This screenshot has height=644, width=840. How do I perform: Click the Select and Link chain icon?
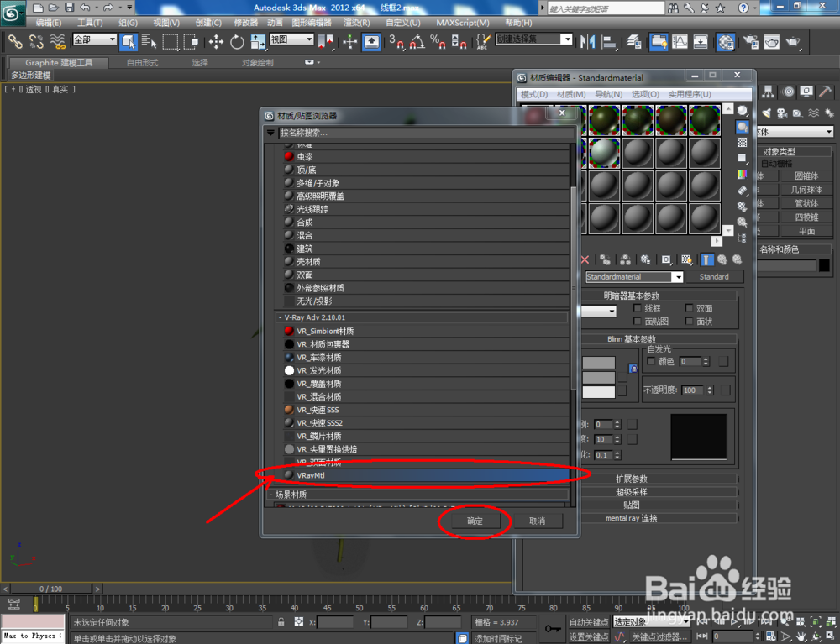click(x=15, y=42)
